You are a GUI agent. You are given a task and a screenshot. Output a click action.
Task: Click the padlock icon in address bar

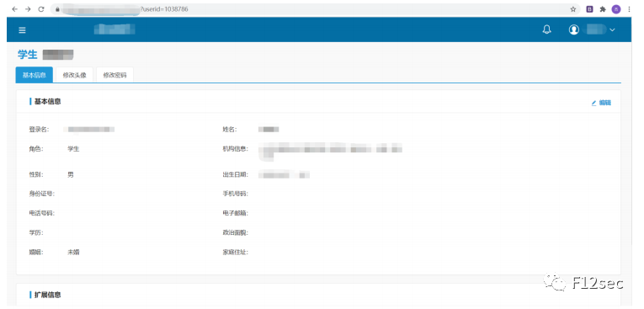(57, 9)
